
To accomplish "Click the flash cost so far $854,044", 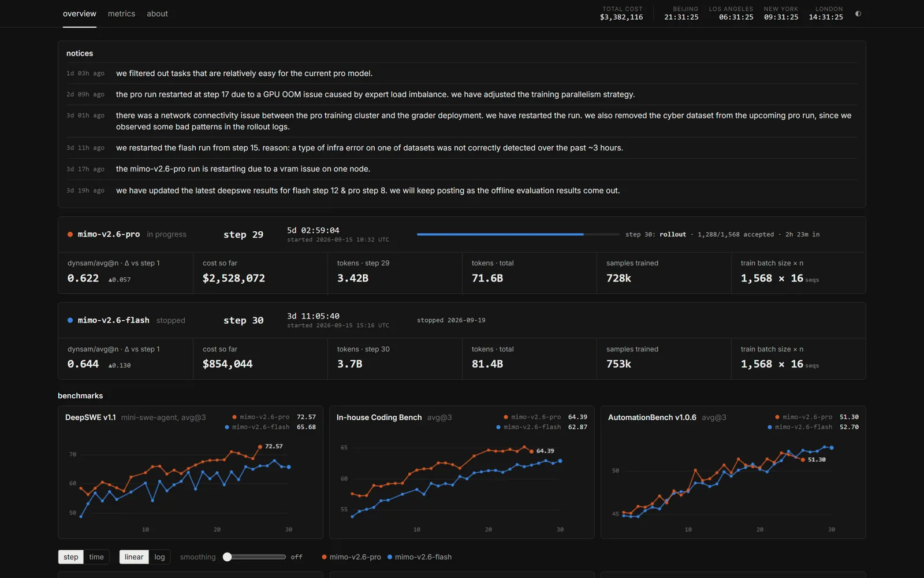I will click(228, 364).
